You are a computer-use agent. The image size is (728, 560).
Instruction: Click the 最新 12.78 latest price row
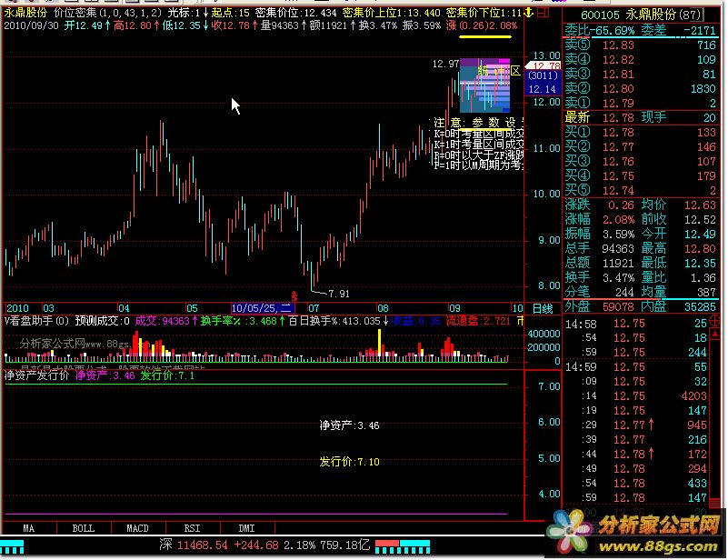tap(640, 117)
